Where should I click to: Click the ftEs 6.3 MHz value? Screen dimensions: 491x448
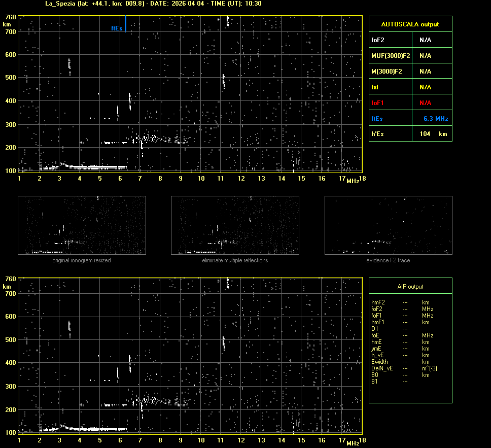435,119
